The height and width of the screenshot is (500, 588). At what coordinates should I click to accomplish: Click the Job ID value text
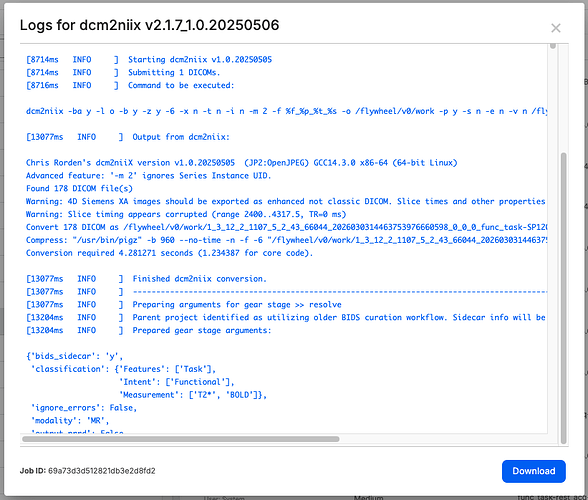tap(102, 471)
